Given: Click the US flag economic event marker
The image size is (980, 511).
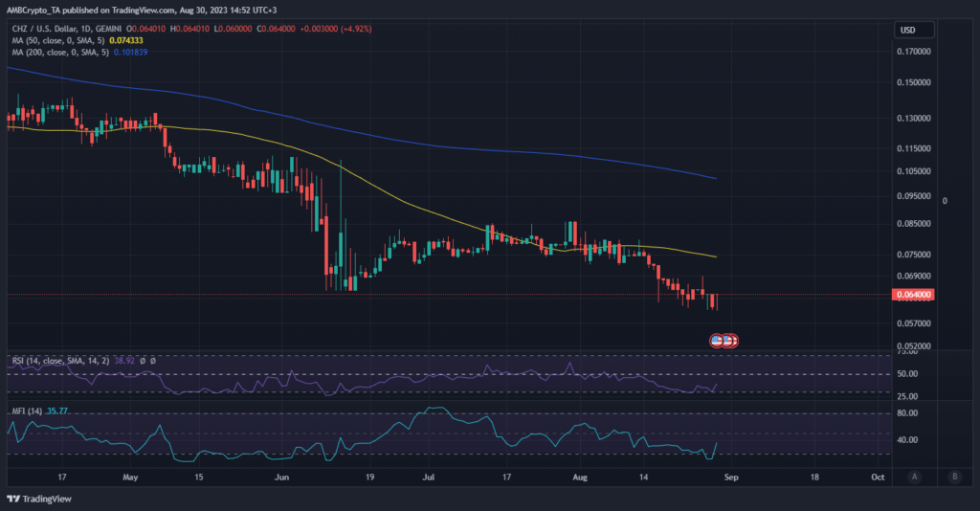Looking at the screenshot, I should 717,340.
